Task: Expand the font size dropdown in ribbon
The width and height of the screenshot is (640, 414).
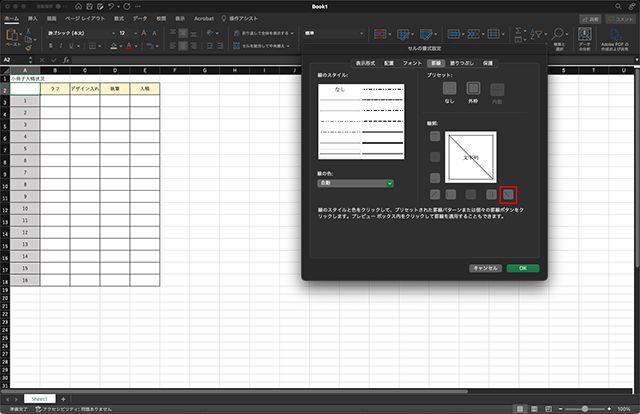Action: (135, 33)
